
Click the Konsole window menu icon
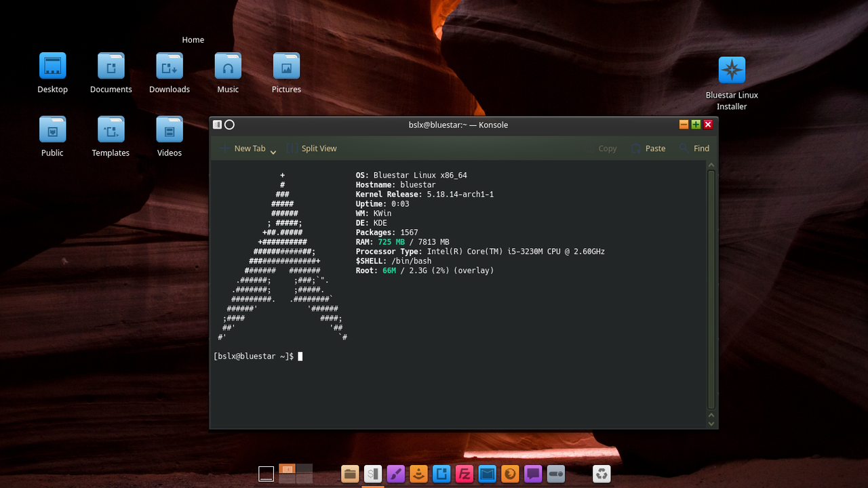[217, 125]
